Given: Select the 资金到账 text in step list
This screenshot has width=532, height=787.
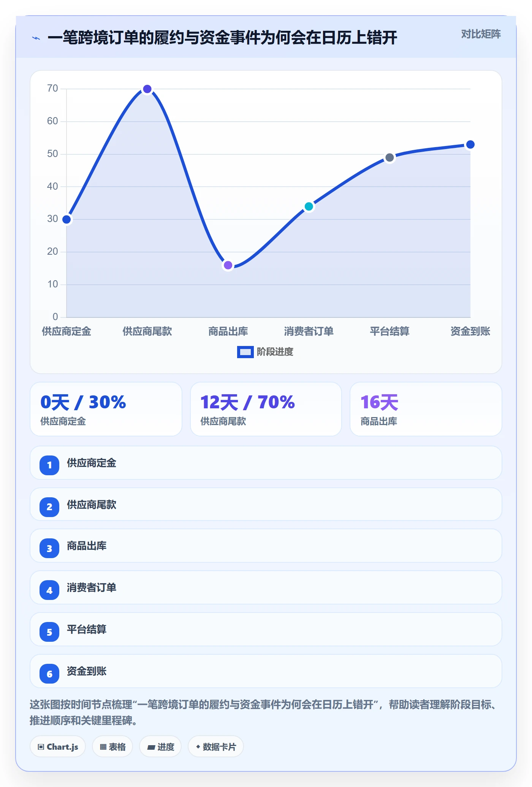Looking at the screenshot, I should coord(87,671).
